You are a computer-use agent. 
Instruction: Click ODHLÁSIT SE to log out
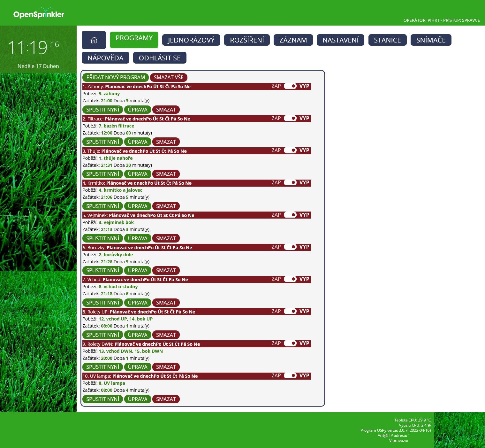pyautogui.click(x=160, y=58)
